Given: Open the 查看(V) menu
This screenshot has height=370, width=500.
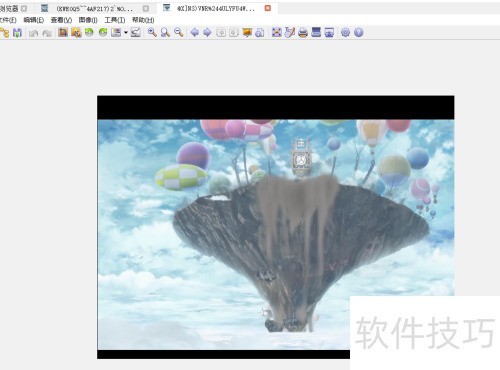Looking at the screenshot, I should coord(61,20).
